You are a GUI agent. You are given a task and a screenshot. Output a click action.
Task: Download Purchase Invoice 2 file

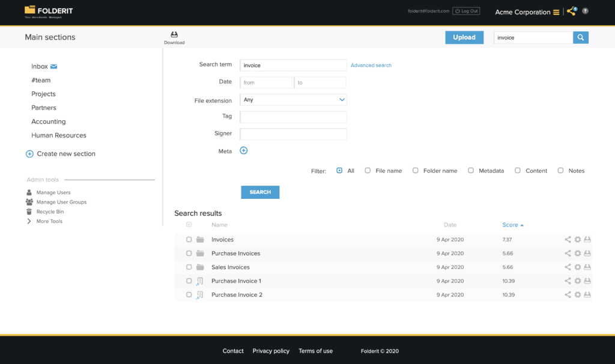[x=587, y=294]
